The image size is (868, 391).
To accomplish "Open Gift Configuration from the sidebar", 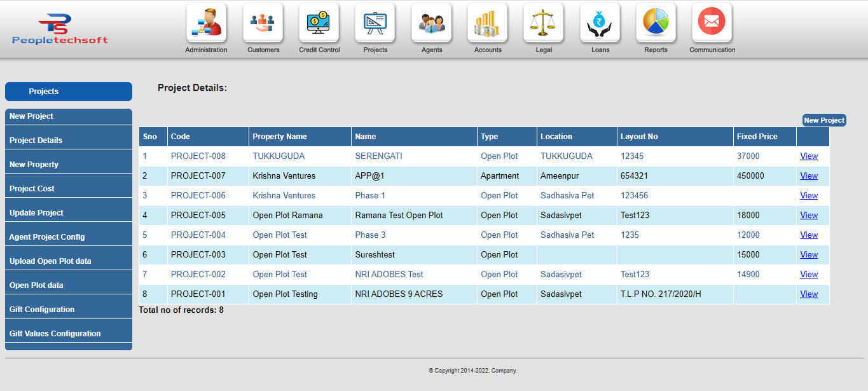I will pyautogui.click(x=68, y=309).
